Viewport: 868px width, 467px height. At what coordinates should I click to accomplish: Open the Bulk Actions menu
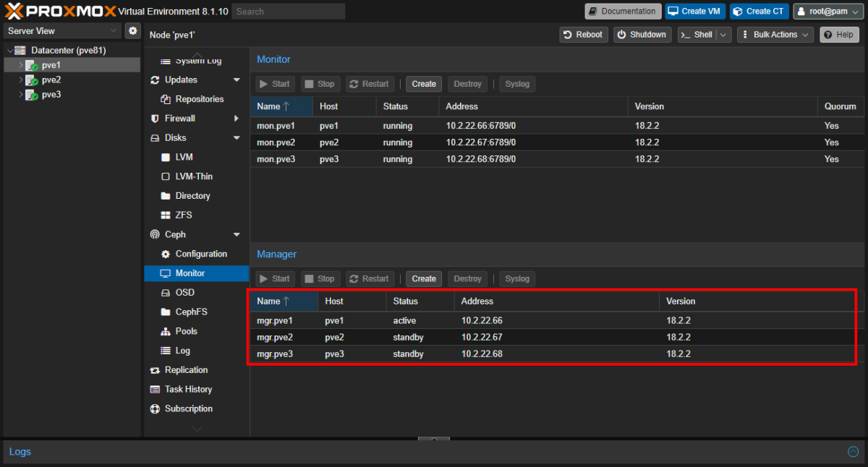pos(775,35)
